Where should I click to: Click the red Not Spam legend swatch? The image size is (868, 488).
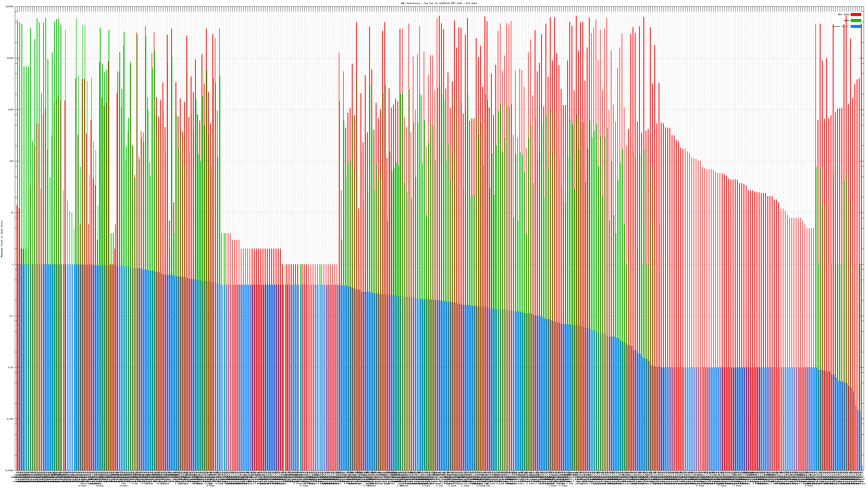click(856, 14)
